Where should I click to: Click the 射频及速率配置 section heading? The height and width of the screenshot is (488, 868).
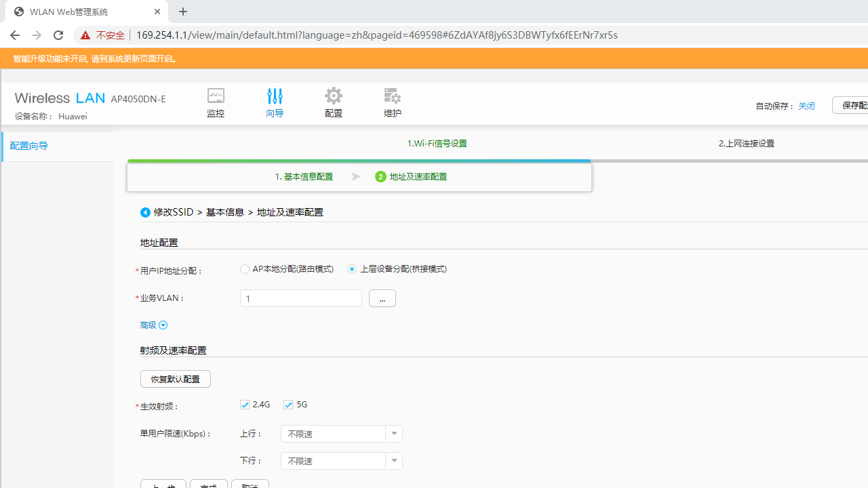tap(173, 351)
